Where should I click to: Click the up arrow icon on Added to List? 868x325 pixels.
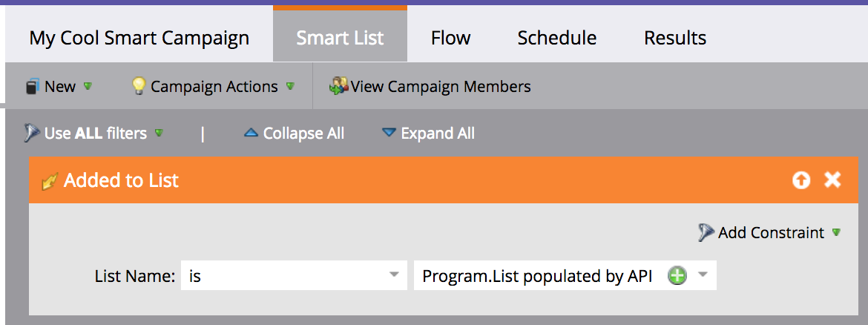pos(801,180)
